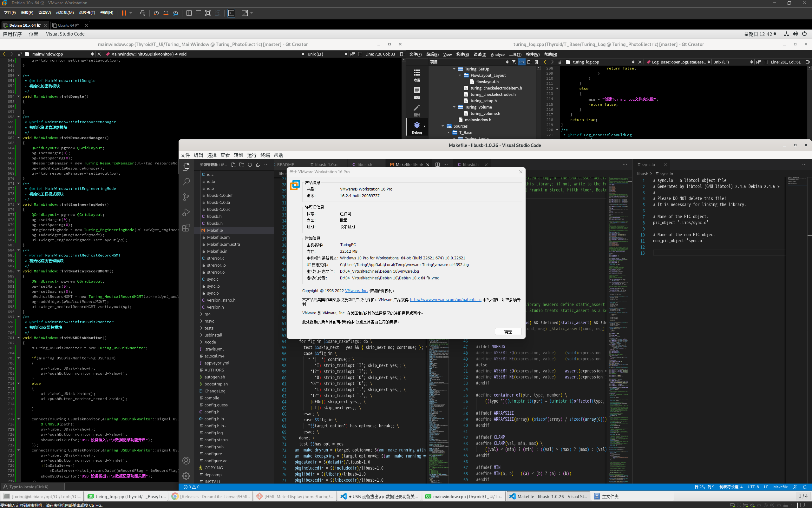Open the VS Code Accounts icon
This screenshot has height=508, width=812.
point(186,461)
